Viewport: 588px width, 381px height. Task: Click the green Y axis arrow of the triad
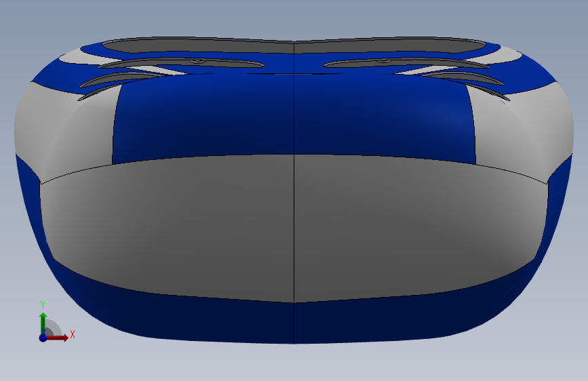tap(43, 323)
